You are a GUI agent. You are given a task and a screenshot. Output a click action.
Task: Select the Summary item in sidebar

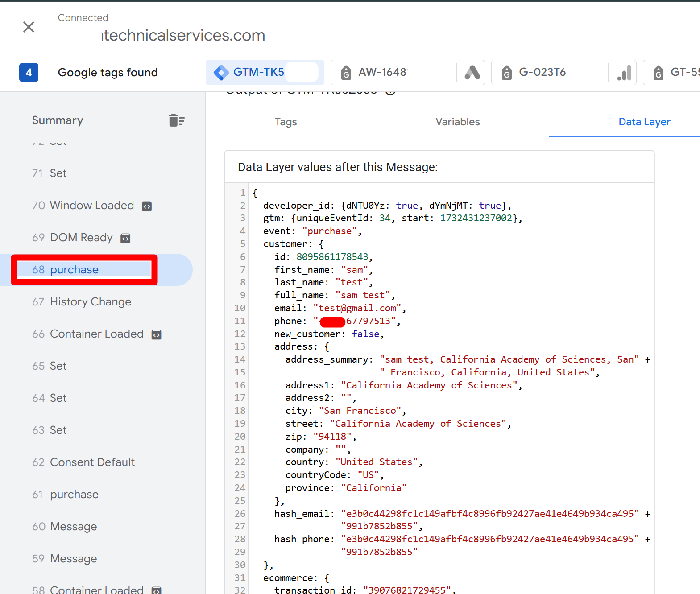[x=58, y=120]
